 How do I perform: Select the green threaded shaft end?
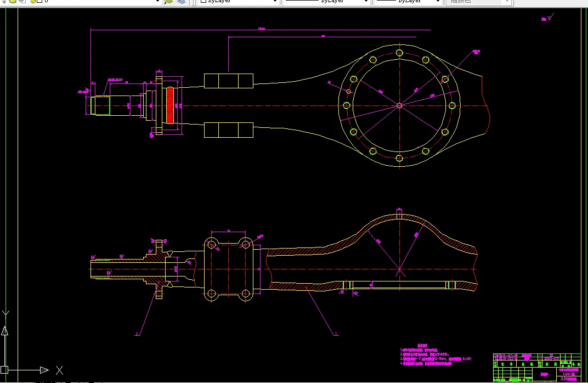(100, 106)
